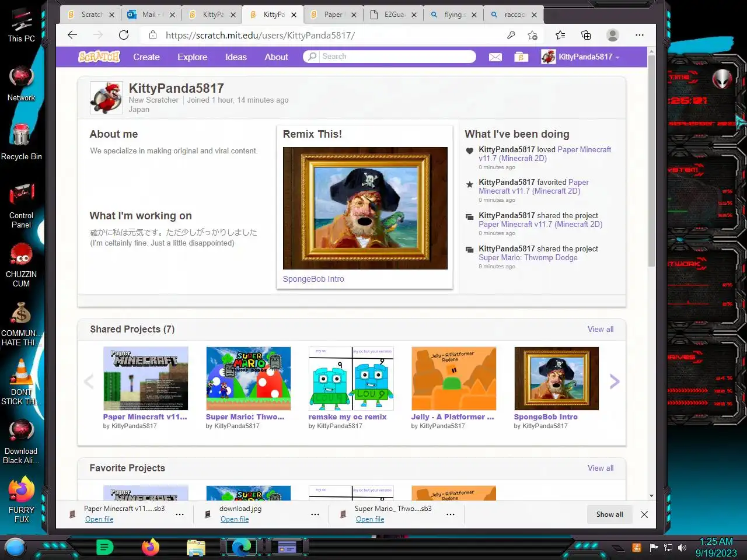Open File Explorer from the taskbar
The width and height of the screenshot is (747, 560).
[196, 547]
